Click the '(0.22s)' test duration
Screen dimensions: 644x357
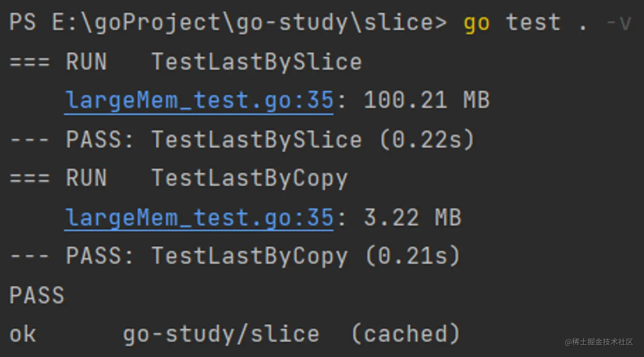click(x=426, y=140)
